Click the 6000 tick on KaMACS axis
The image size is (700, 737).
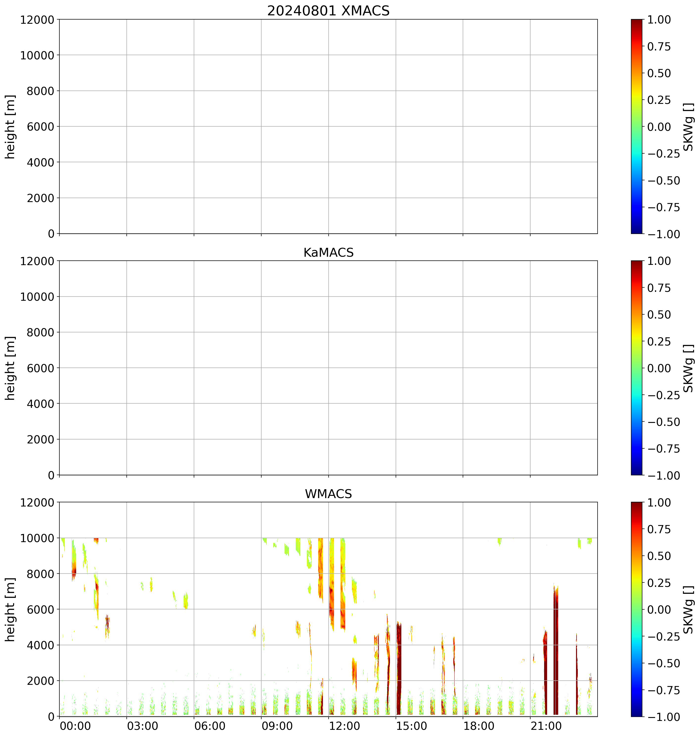click(x=40, y=368)
